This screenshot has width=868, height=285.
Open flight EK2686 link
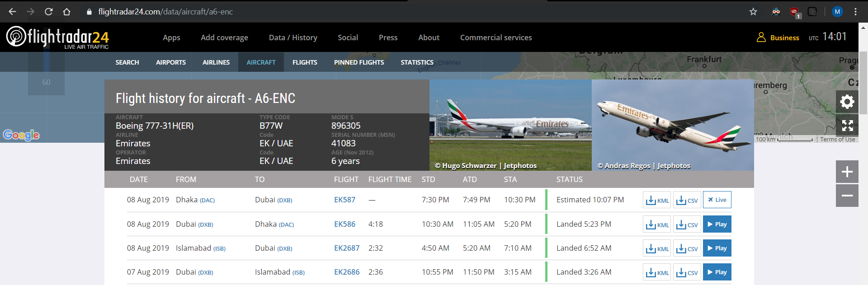tap(347, 272)
